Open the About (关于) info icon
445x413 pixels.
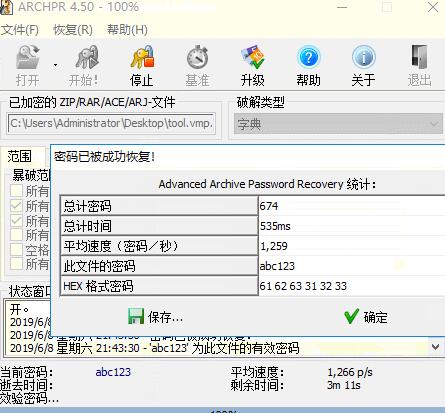(363, 57)
